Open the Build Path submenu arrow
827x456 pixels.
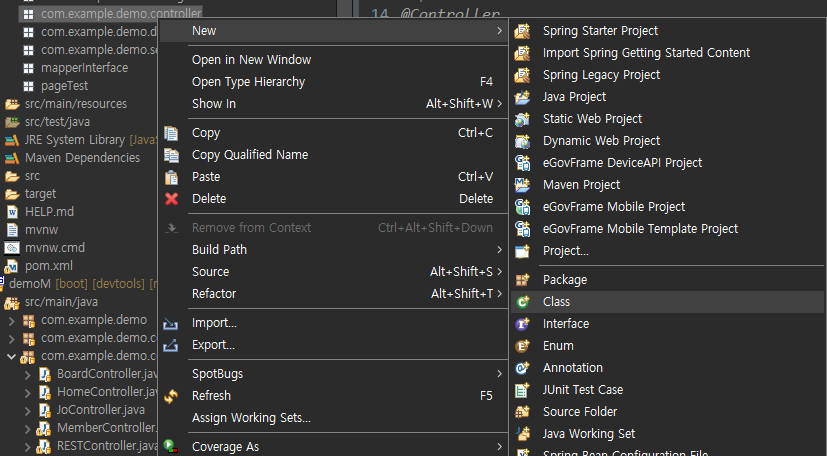(499, 250)
